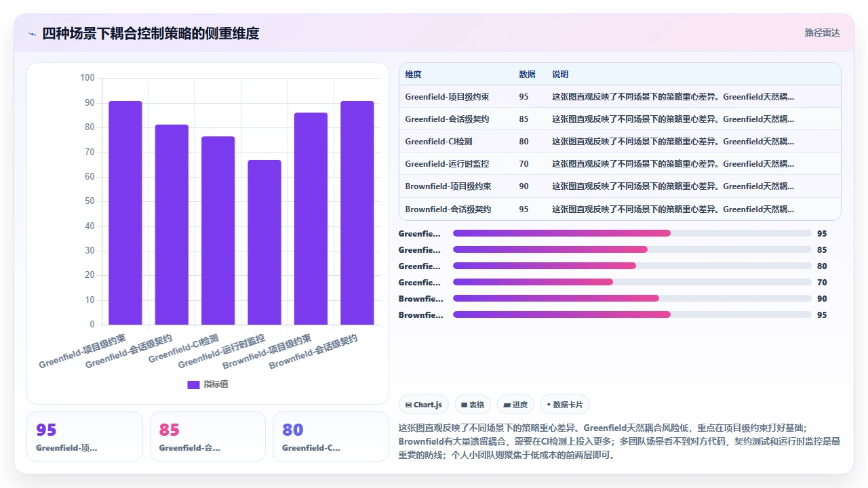This screenshot has width=868, height=488.
Task: Select the 进度 tag
Action: click(x=515, y=405)
